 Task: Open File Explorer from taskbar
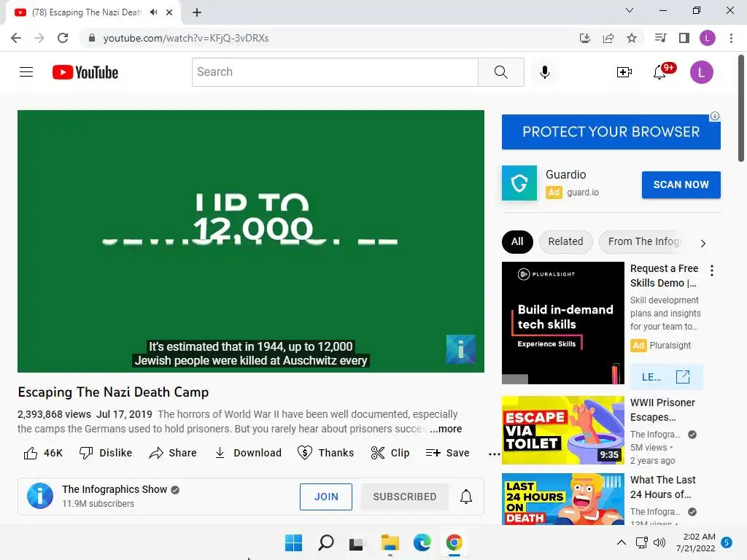390,542
